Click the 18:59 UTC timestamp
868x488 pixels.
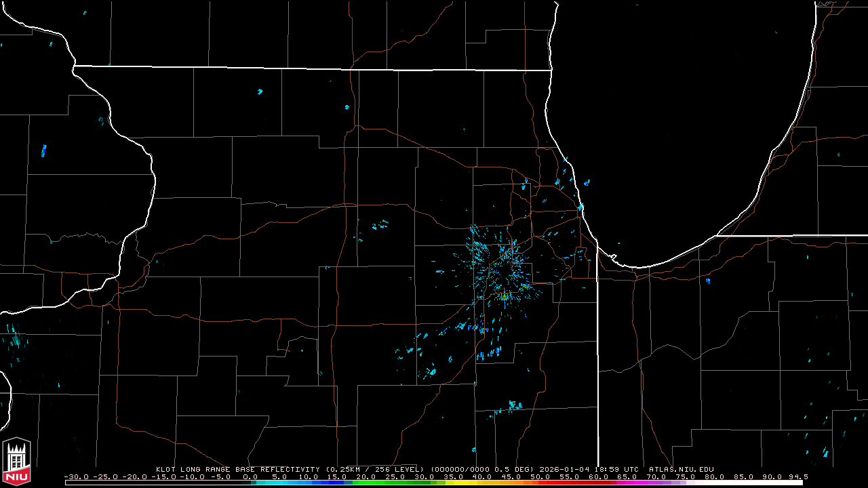point(619,469)
